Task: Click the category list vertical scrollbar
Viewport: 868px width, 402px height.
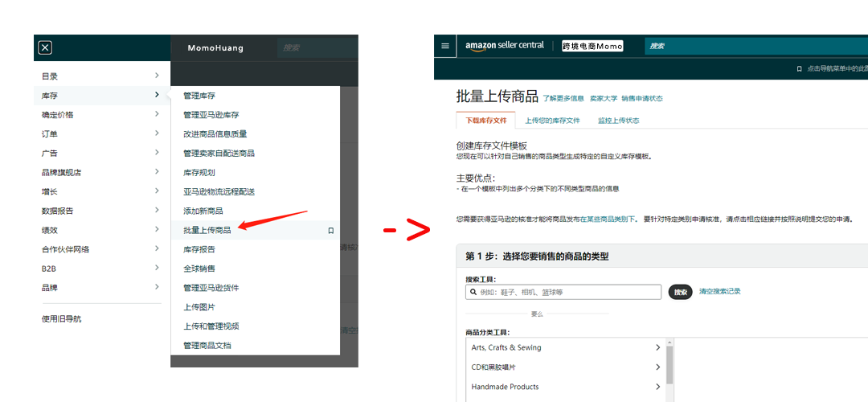Action: [x=669, y=366]
